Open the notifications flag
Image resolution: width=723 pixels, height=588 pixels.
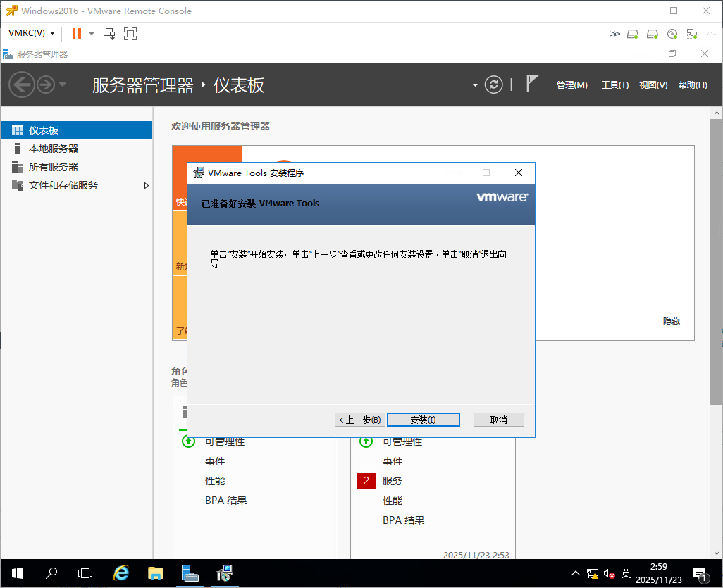(x=531, y=84)
